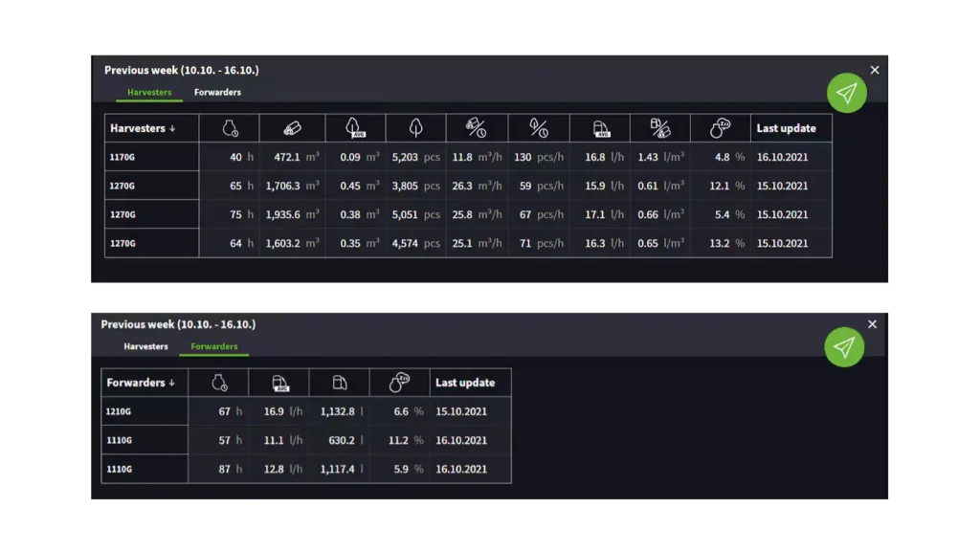Image resolution: width=980 pixels, height=551 pixels.
Task: Click the 26.3 m³/h productivity cell
Action: [x=477, y=186]
